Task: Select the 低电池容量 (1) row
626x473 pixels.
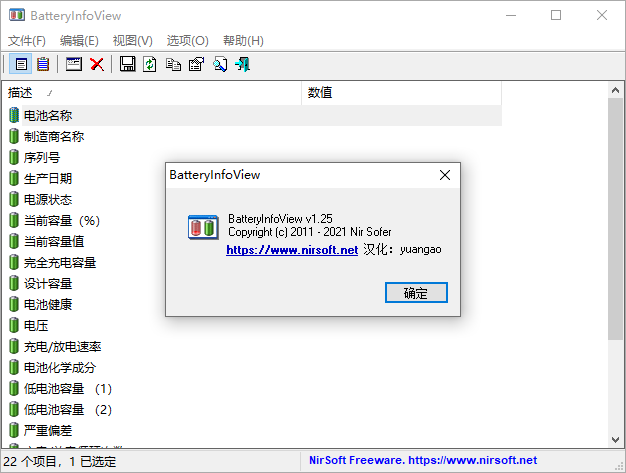Action: click(x=255, y=388)
